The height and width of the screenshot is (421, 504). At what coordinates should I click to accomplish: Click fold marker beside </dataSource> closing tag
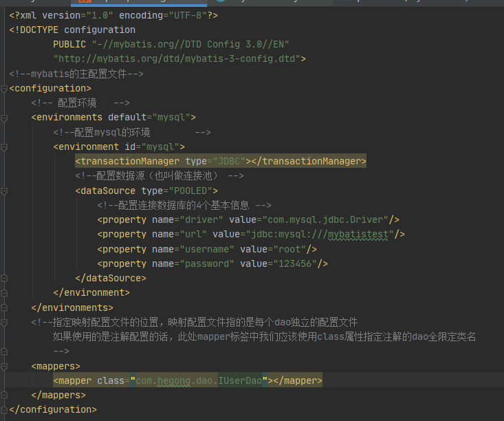tap(4, 278)
